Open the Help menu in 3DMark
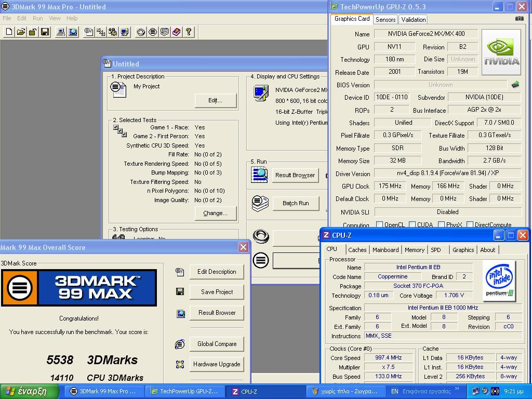The width and height of the screenshot is (532, 399). pos(72,18)
